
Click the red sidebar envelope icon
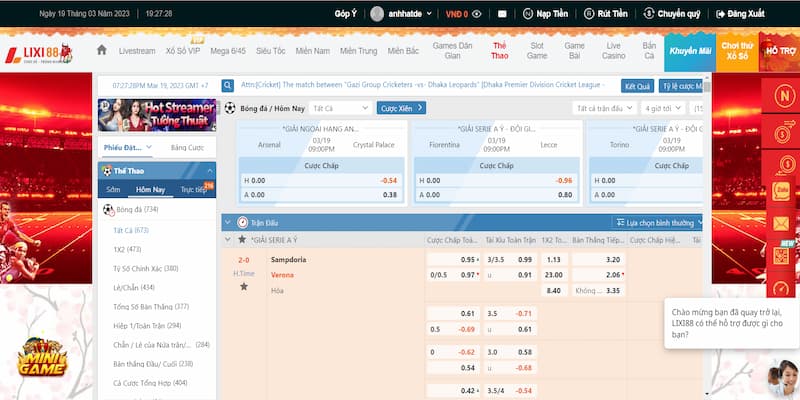coord(781,223)
